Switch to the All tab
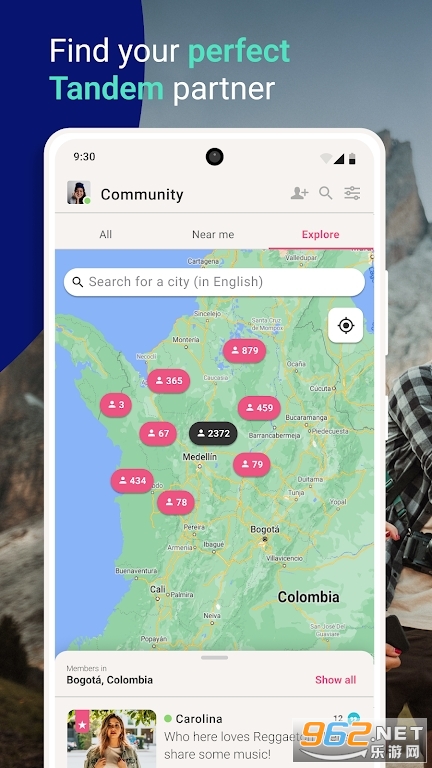This screenshot has height=768, width=432. point(106,235)
